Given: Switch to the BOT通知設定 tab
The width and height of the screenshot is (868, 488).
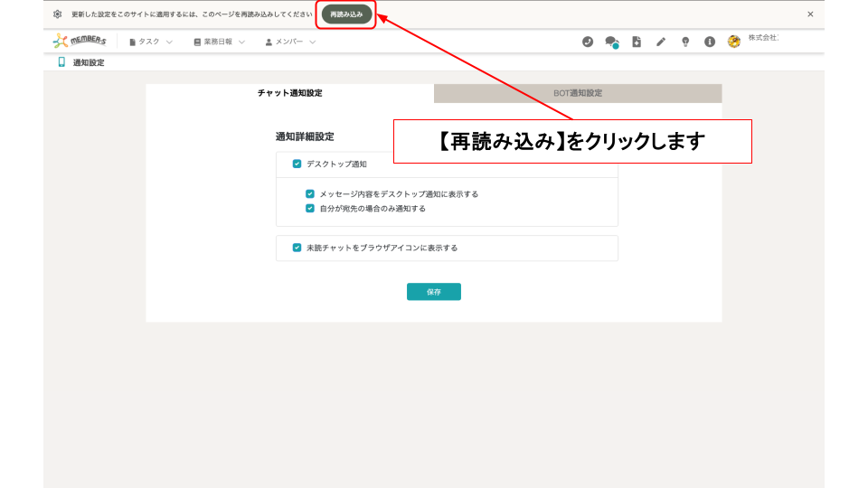Looking at the screenshot, I should (578, 93).
